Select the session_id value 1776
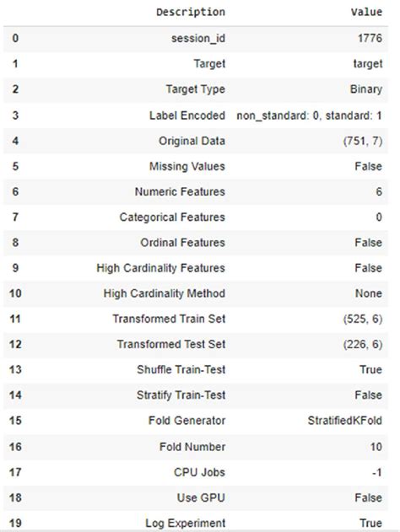400x532 pixels. pos(370,38)
